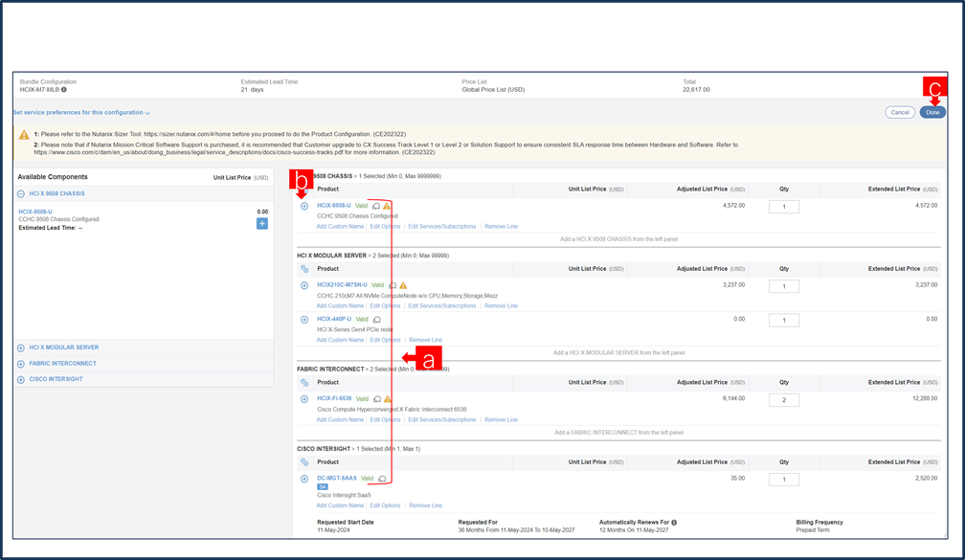
Task: Expand the HCIX-9508-U line item
Action: pyautogui.click(x=304, y=206)
